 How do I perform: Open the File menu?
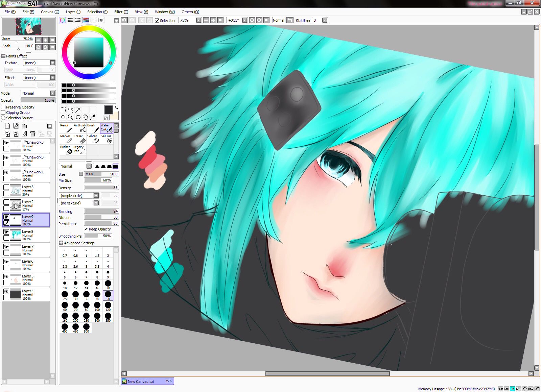coord(10,12)
